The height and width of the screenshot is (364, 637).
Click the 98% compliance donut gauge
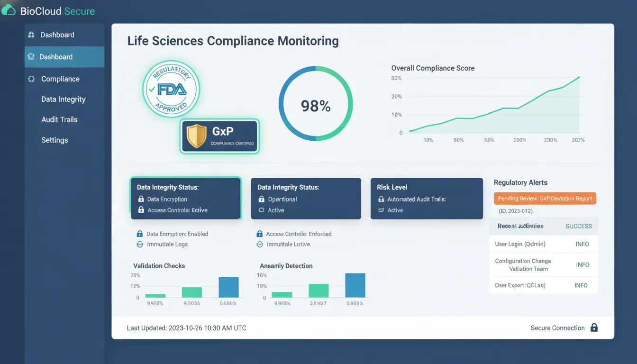coord(316,103)
